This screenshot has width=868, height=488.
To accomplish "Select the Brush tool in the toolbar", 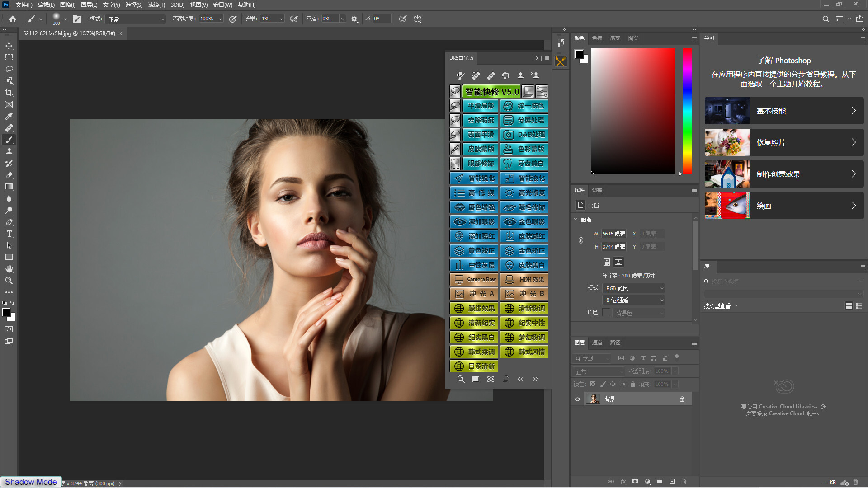I will (x=9, y=140).
